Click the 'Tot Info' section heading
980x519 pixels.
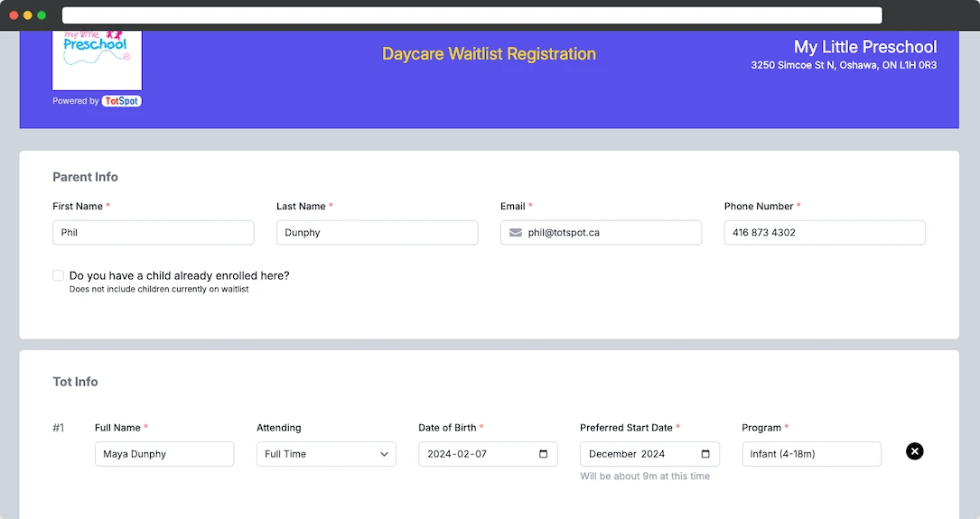[75, 382]
